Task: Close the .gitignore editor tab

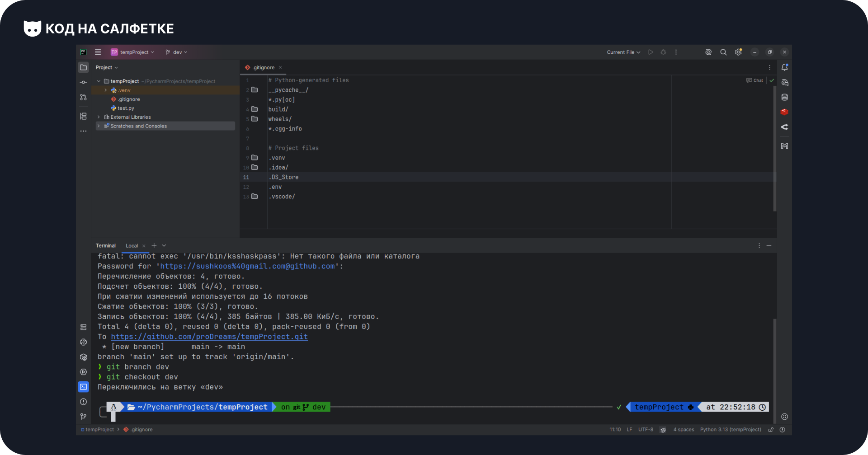Action: point(280,67)
